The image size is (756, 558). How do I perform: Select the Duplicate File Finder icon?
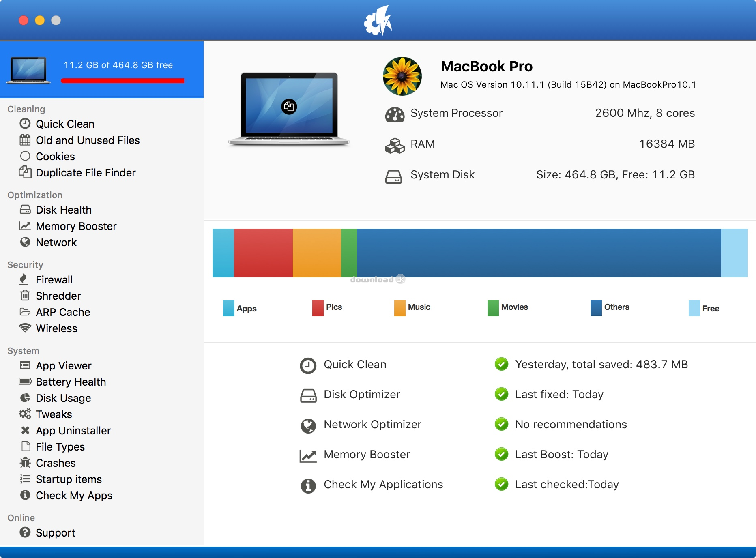[x=25, y=172]
